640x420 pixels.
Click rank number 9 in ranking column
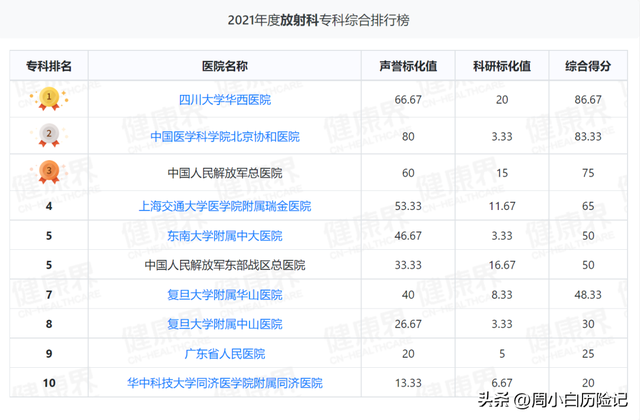[x=49, y=353]
